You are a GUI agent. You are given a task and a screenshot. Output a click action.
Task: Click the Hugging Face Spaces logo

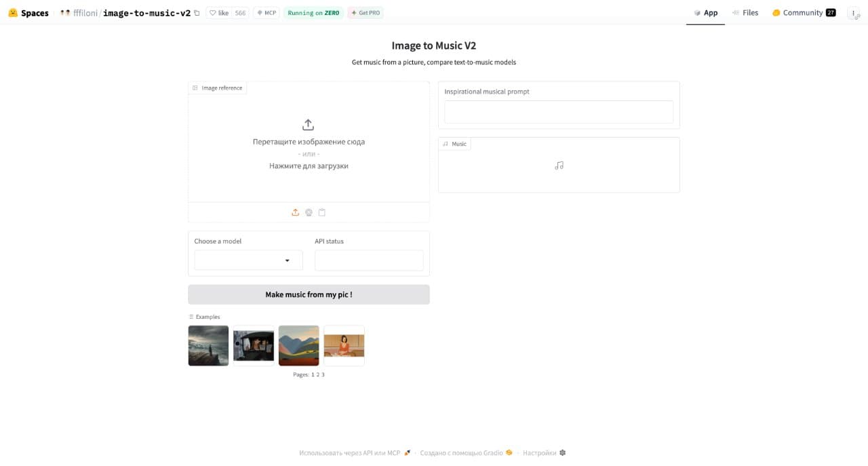[13, 13]
